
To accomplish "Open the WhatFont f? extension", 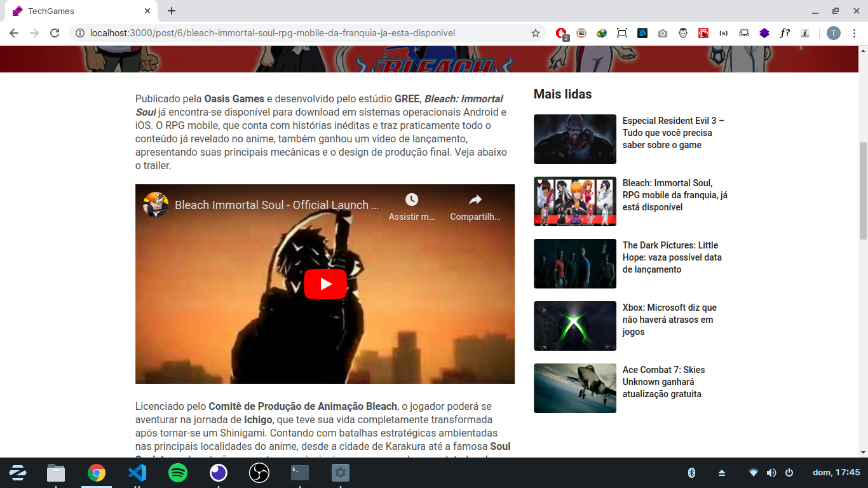I will (x=785, y=33).
